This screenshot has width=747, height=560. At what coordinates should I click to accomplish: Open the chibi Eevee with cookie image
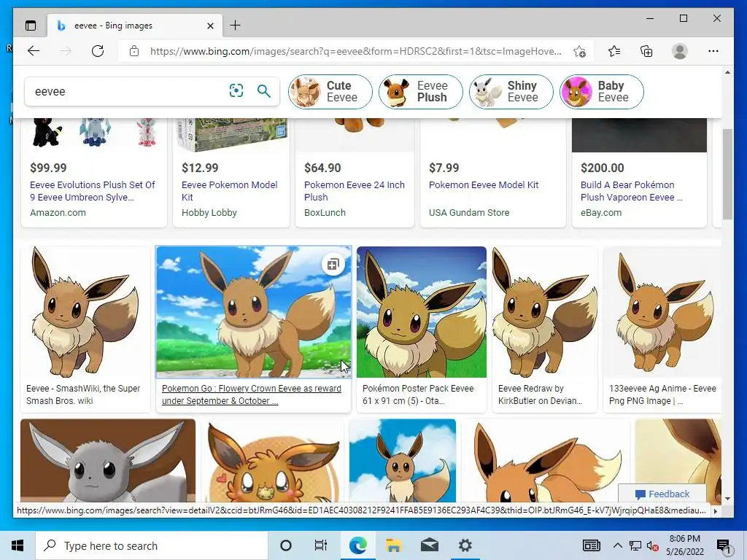272,461
